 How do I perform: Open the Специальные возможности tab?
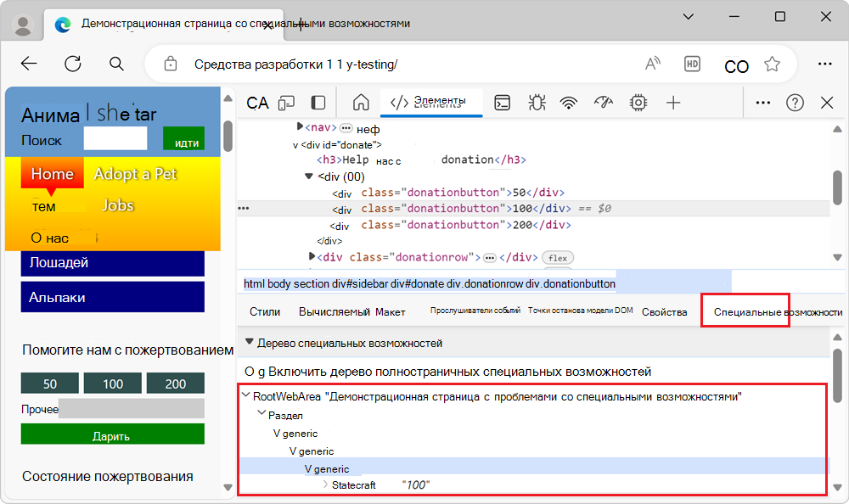(778, 312)
